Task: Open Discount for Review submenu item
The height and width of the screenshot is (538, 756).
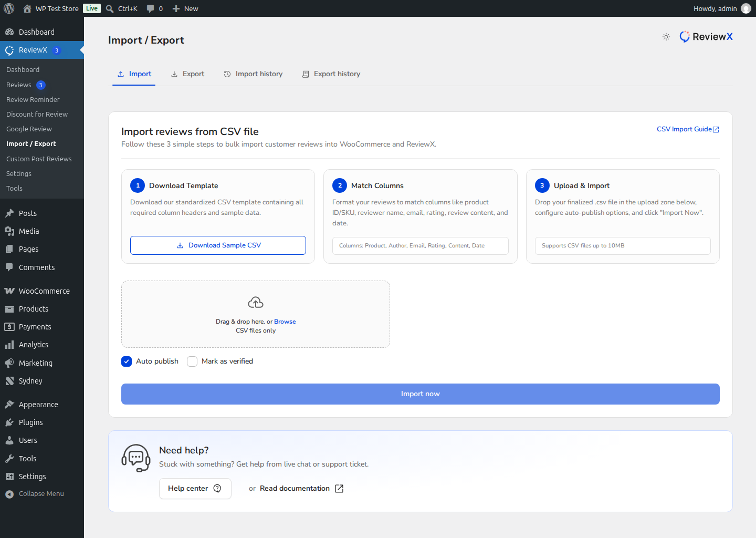Action: tap(37, 114)
